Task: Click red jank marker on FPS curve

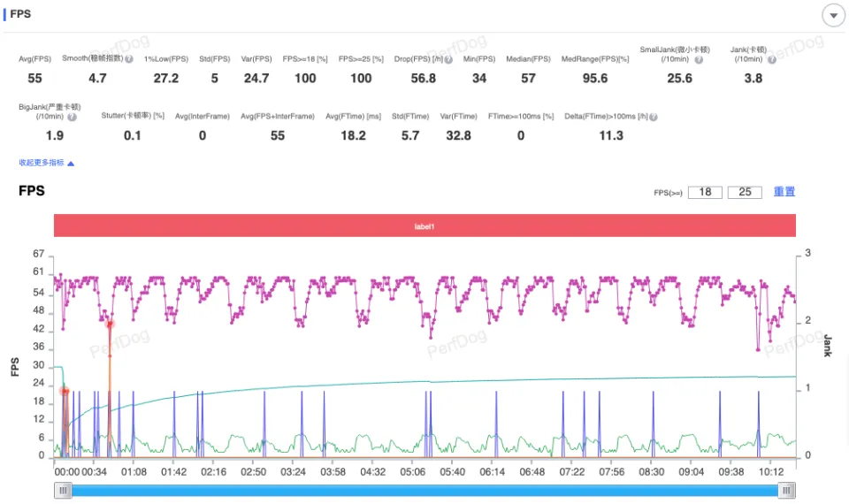Action: coord(110,325)
